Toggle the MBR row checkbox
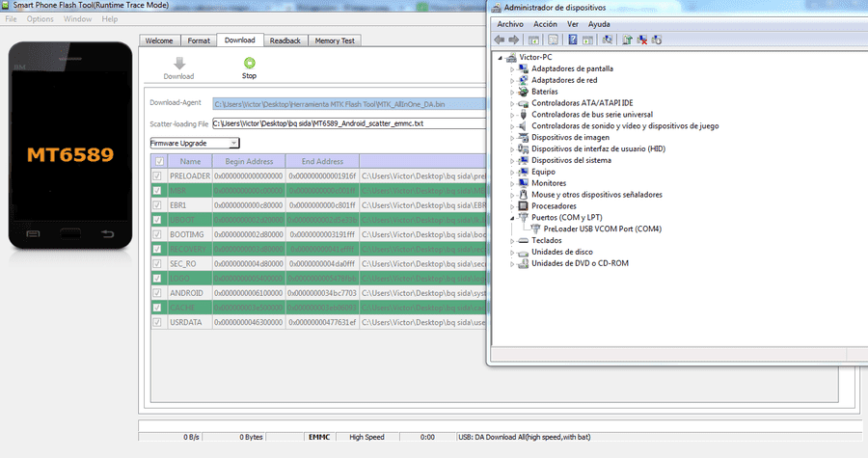This screenshot has width=868, height=458. point(157,190)
